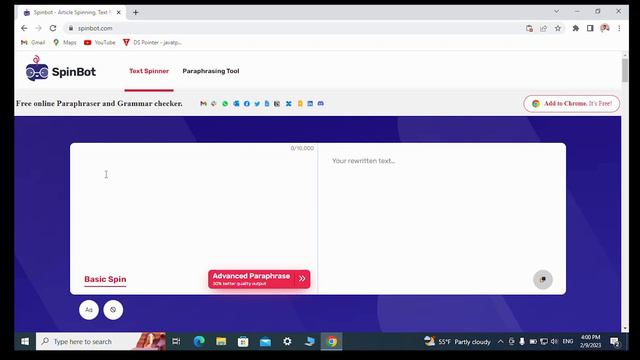The width and height of the screenshot is (640, 360).
Task: Expand the tab search chevron
Action: pyautogui.click(x=556, y=11)
